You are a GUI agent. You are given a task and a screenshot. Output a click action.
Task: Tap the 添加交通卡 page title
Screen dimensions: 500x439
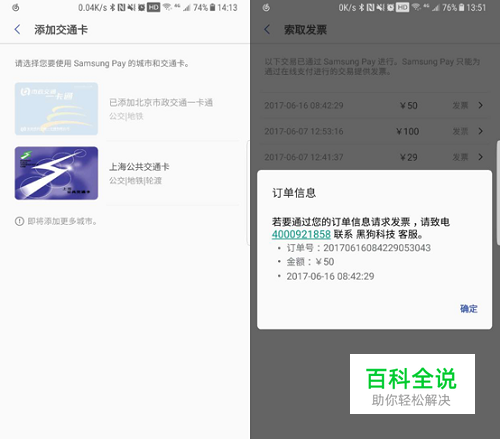point(61,30)
